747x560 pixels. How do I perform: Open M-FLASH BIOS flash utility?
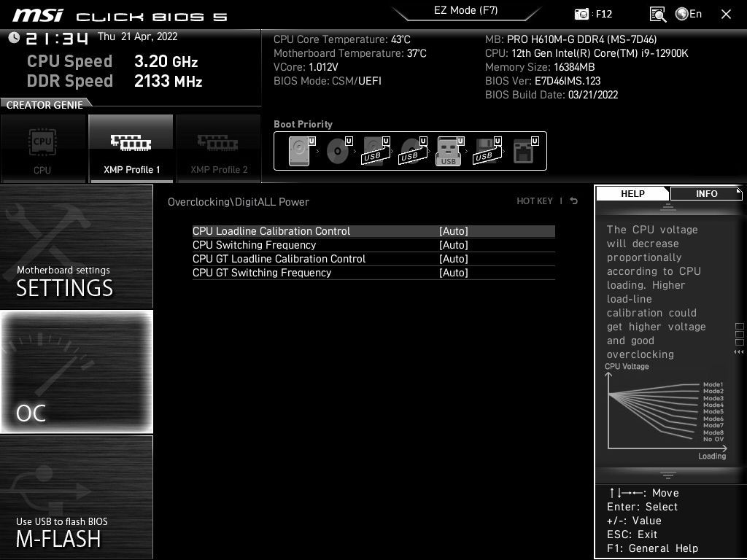pyautogui.click(x=76, y=497)
